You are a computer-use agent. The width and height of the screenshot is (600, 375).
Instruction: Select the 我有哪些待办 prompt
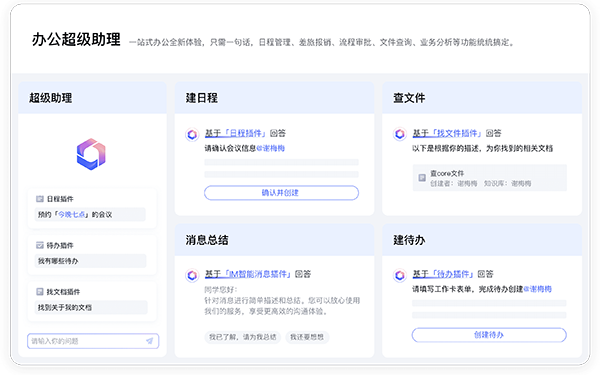coord(90,261)
